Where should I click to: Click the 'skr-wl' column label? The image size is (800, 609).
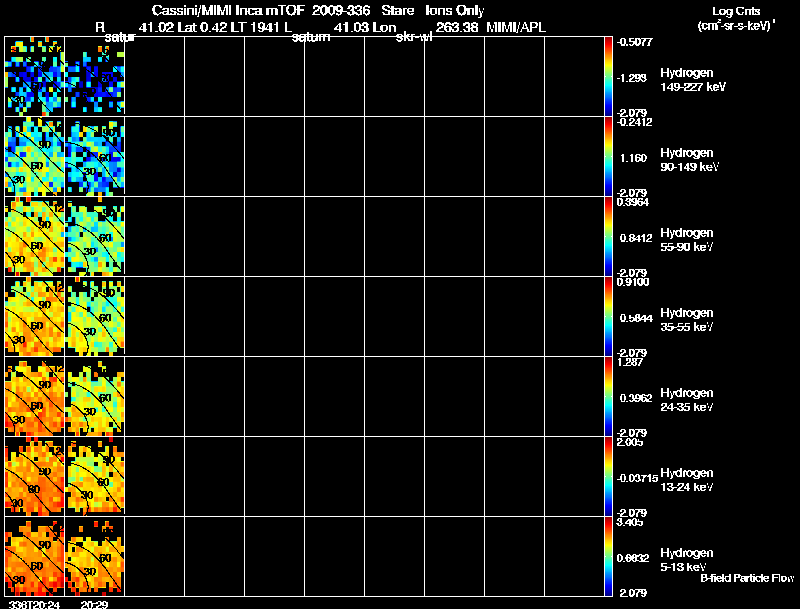(414, 37)
